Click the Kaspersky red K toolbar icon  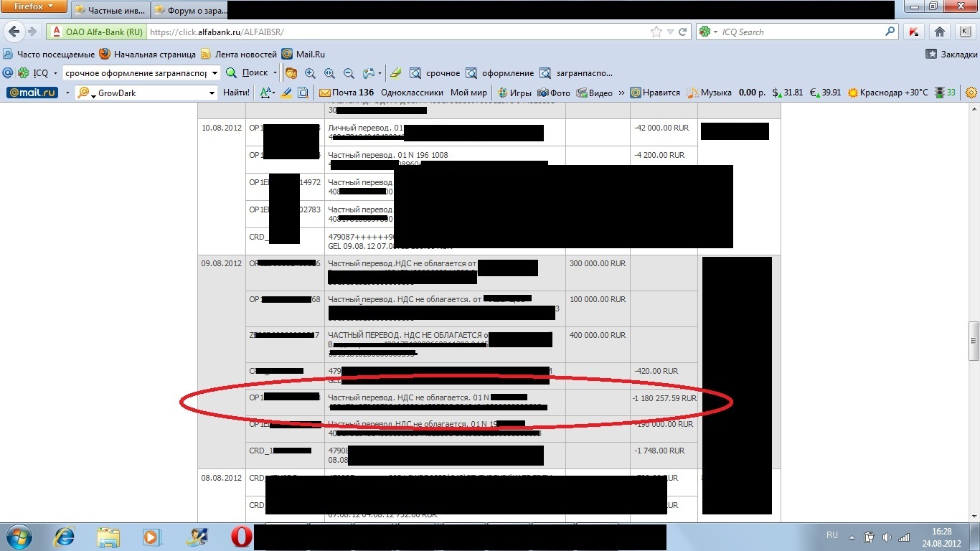click(914, 32)
